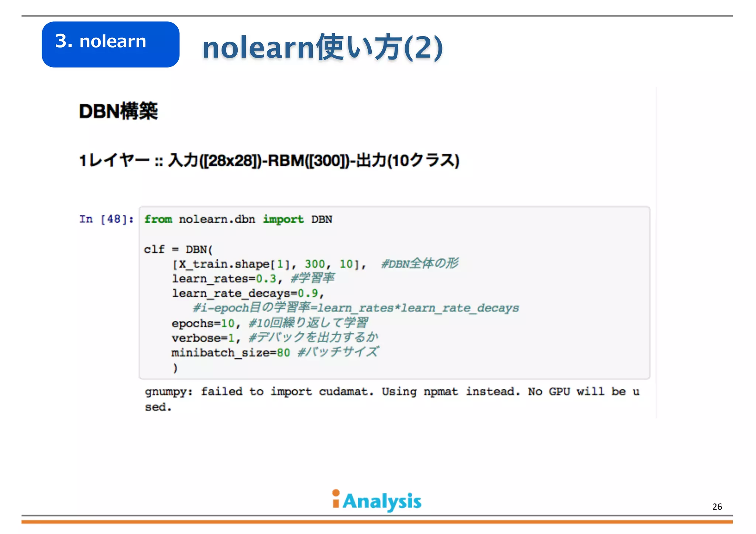
Task: Click the 'learn_rate_decays=0.9,' line
Action: pyautogui.click(x=248, y=293)
